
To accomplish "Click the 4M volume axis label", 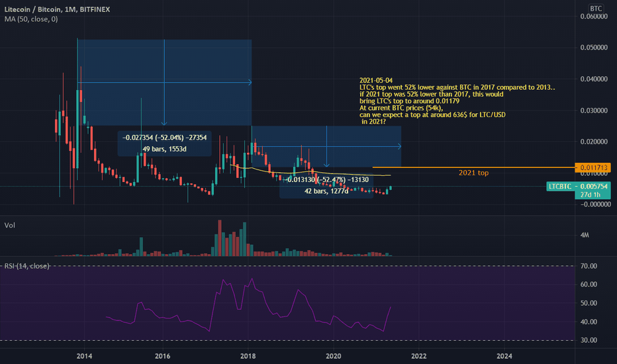I will [585, 235].
